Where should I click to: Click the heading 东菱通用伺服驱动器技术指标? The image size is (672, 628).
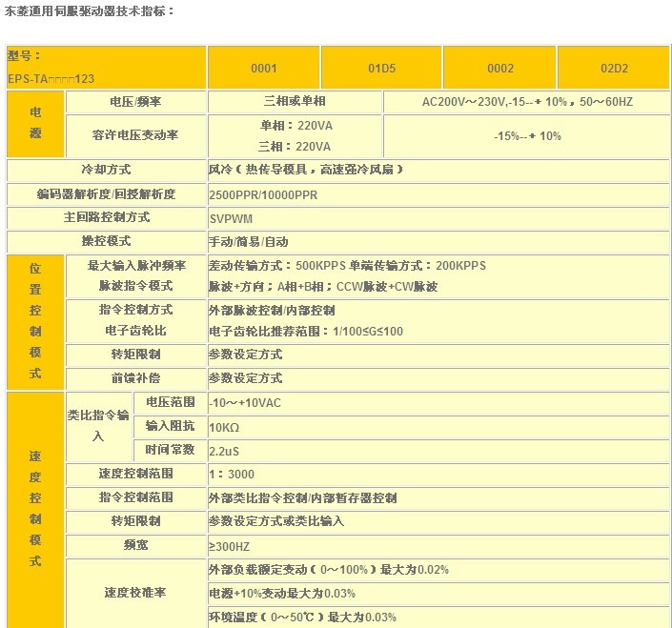(x=90, y=11)
